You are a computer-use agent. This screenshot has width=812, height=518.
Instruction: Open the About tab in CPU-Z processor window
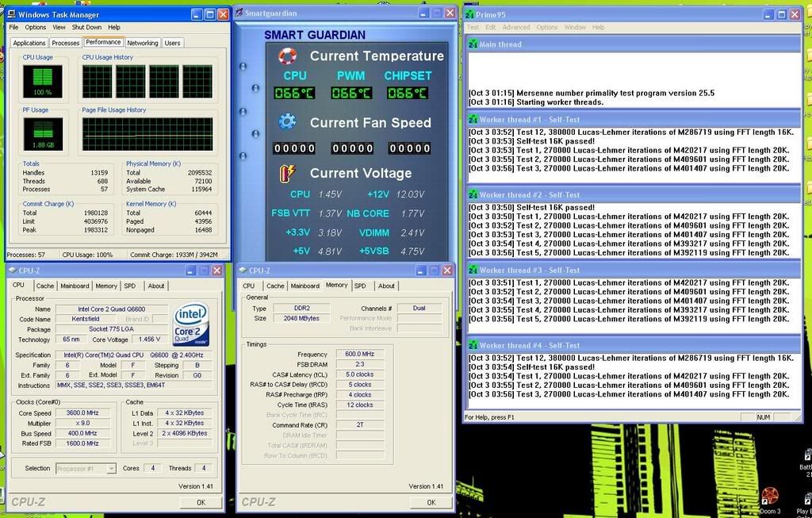click(156, 286)
